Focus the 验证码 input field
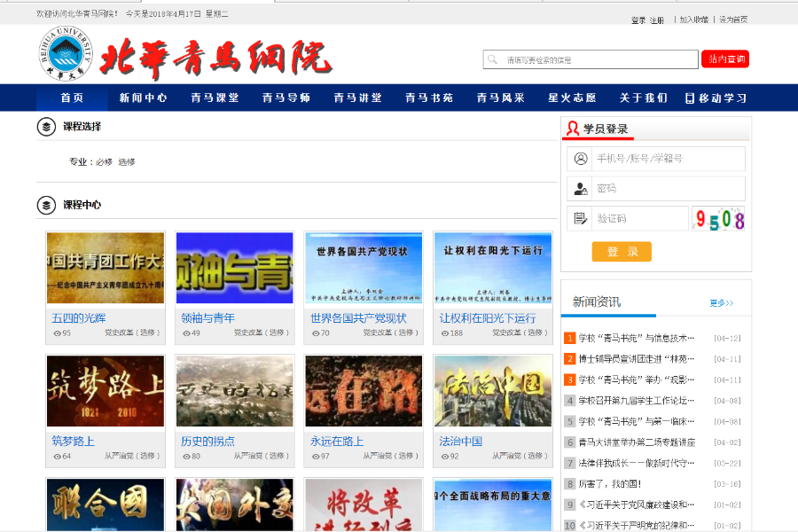The image size is (798, 532). [640, 218]
